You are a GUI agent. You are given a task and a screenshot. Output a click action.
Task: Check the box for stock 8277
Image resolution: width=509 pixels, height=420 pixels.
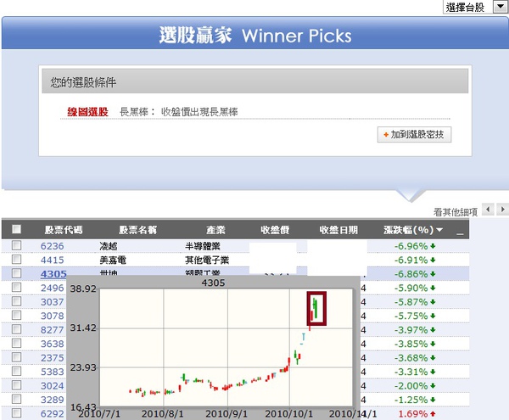coord(17,329)
